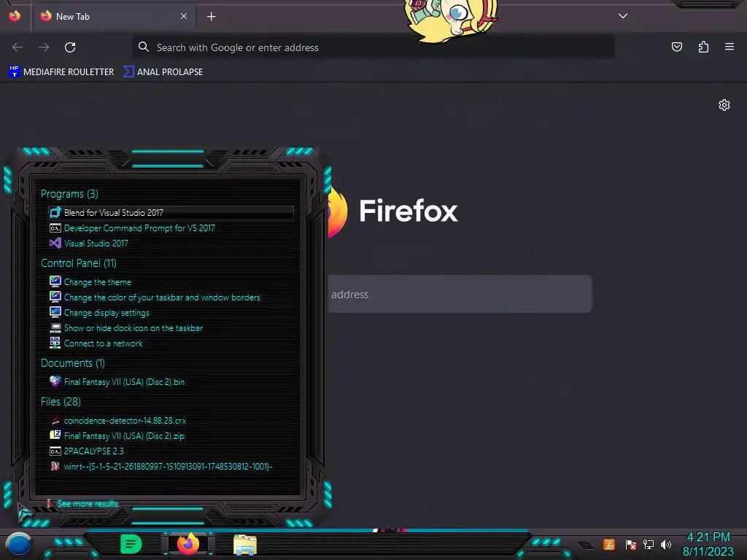
Task: Open the Extensions puzzle icon
Action: pyautogui.click(x=703, y=47)
